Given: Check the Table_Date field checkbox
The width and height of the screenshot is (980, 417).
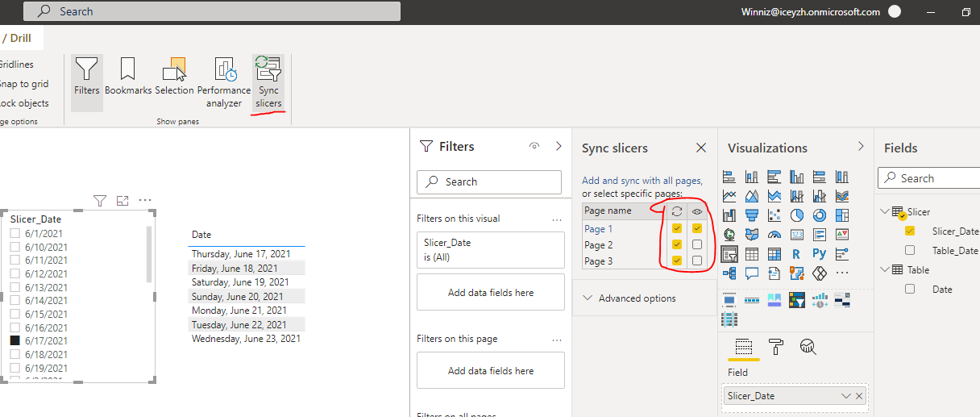Looking at the screenshot, I should pos(910,250).
